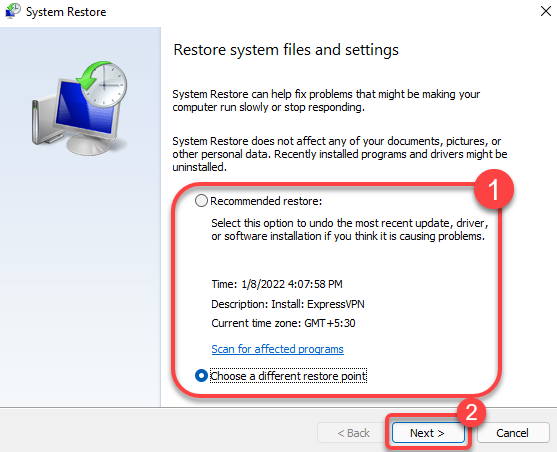
Task: Click the Select this option to undo text
Action: click(x=350, y=230)
